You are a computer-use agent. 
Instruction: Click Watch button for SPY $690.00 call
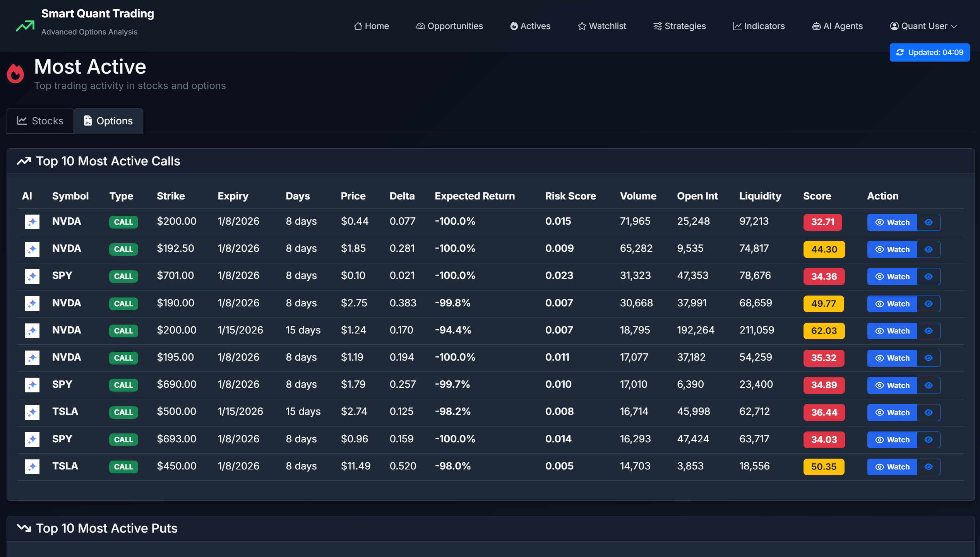(x=892, y=385)
